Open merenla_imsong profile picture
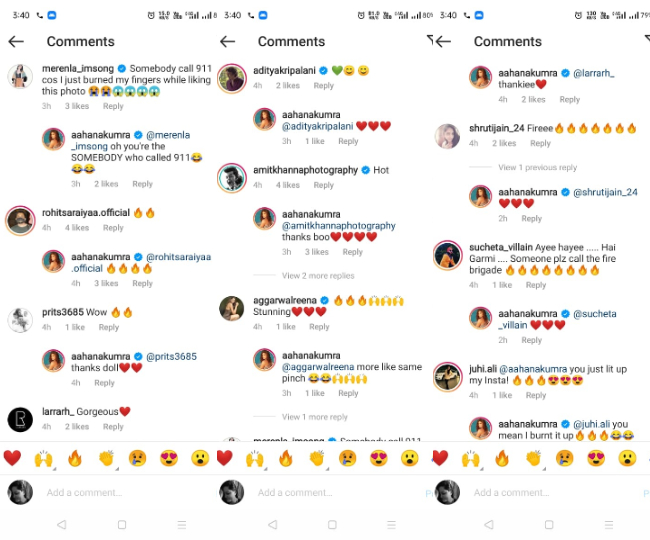The width and height of the screenshot is (650, 540). click(x=20, y=77)
